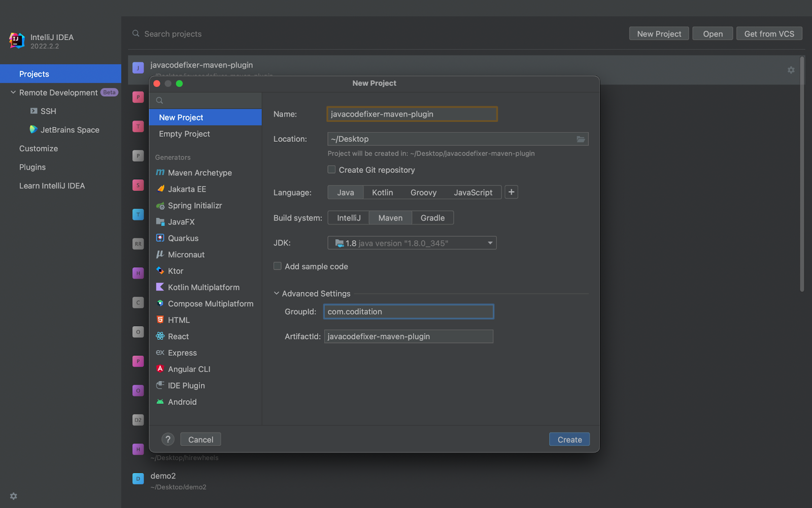Click the dialog sidebar search field
This screenshot has width=812, height=508.
coord(206,101)
